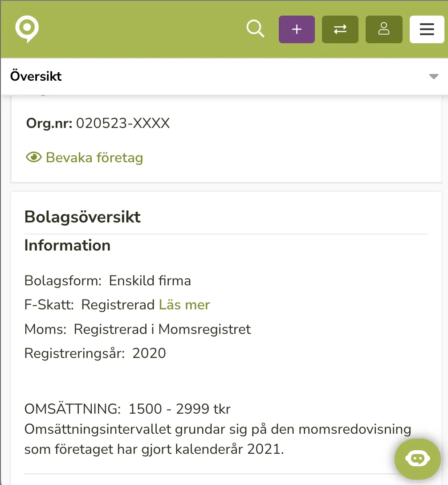448x485 pixels.
Task: Open the hamburger menu
Action: 427,29
